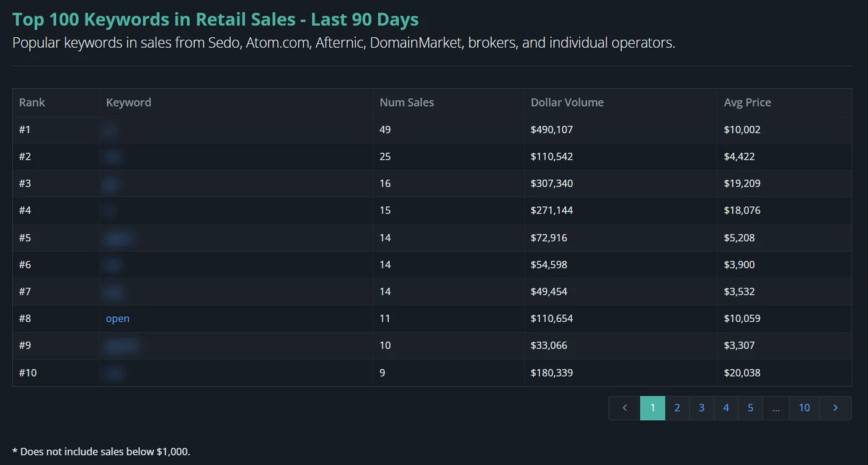Click the $3,532 average price value

click(740, 291)
